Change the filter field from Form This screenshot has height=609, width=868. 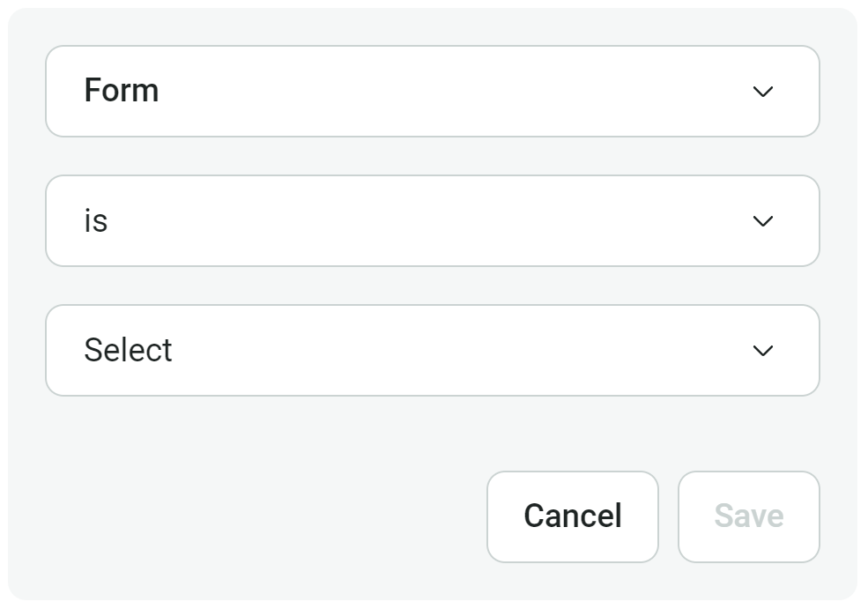(x=432, y=92)
